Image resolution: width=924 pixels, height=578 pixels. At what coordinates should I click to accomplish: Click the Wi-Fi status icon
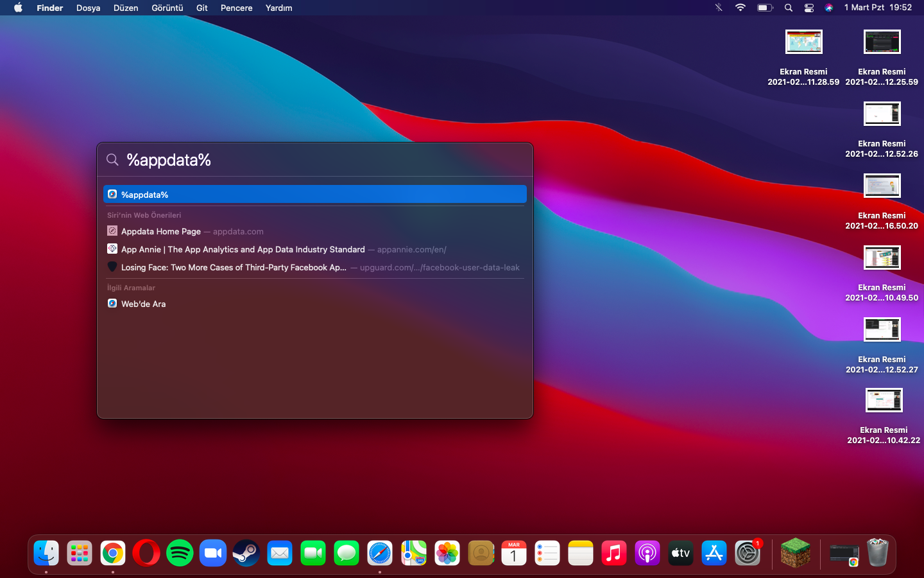(740, 8)
